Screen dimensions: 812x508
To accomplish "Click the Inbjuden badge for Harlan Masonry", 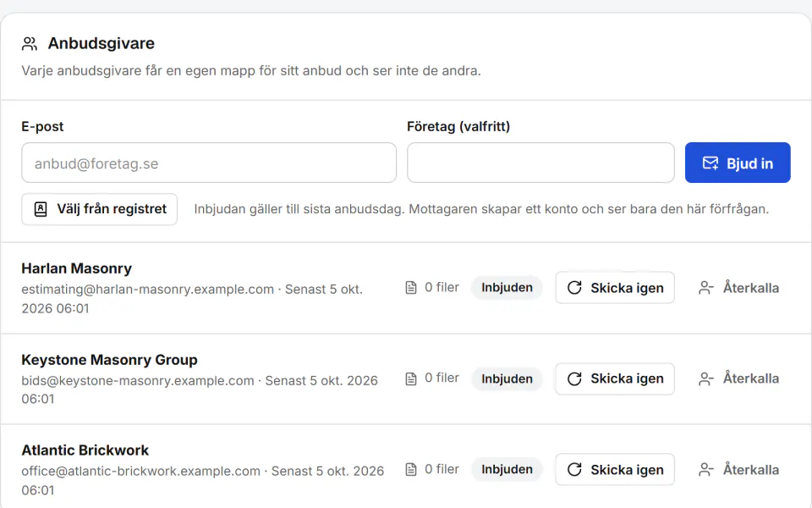I will 507,288.
